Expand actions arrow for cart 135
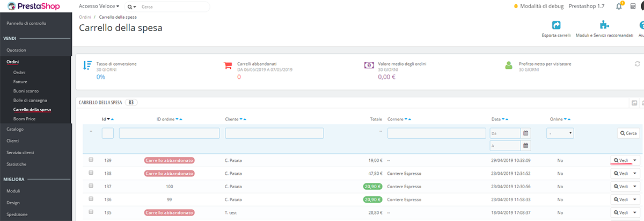This screenshot has height=221, width=644. 635,212
